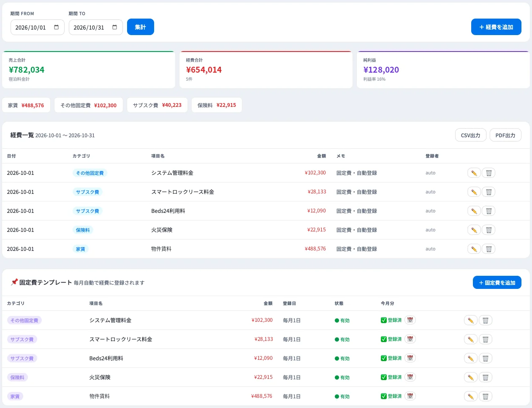The height and width of the screenshot is (408, 532).
Task: Click the 集計 button
Action: pos(141,27)
